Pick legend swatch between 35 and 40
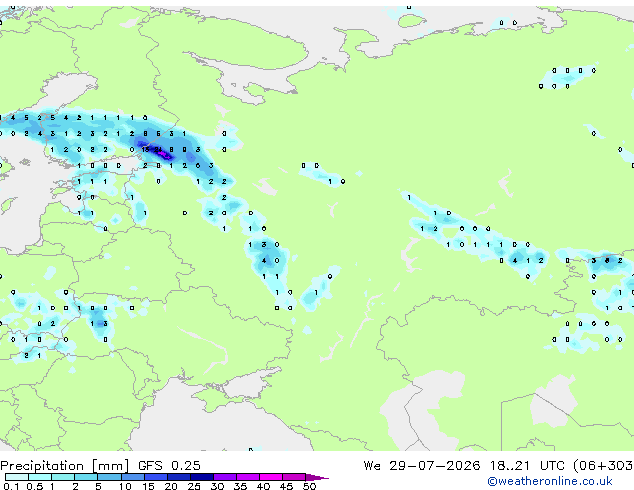634x490 pixels. point(248,477)
